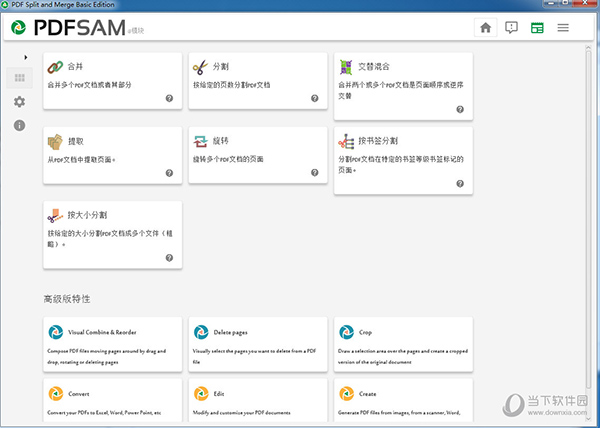600x428 pixels.
Task: Open the 旋转 module title
Action: [x=220, y=141]
